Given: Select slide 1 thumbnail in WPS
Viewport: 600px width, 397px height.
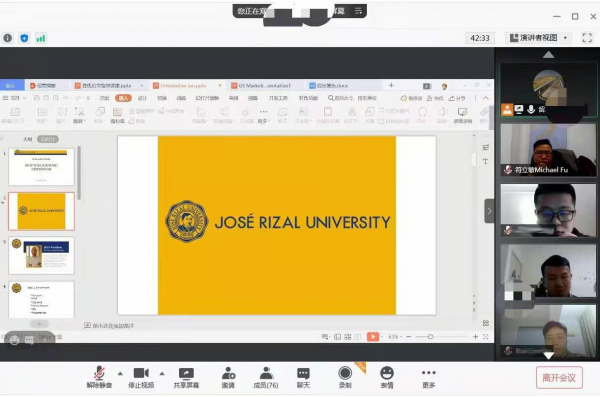Looking at the screenshot, I should [x=41, y=167].
